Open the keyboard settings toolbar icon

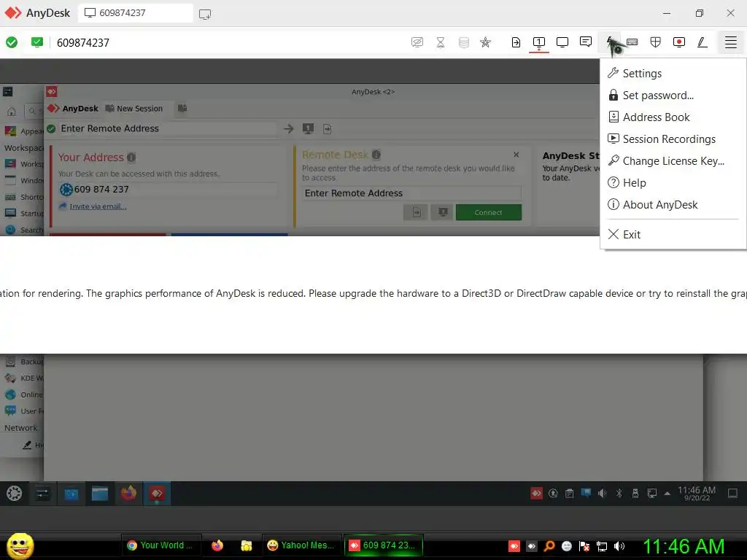[632, 42]
